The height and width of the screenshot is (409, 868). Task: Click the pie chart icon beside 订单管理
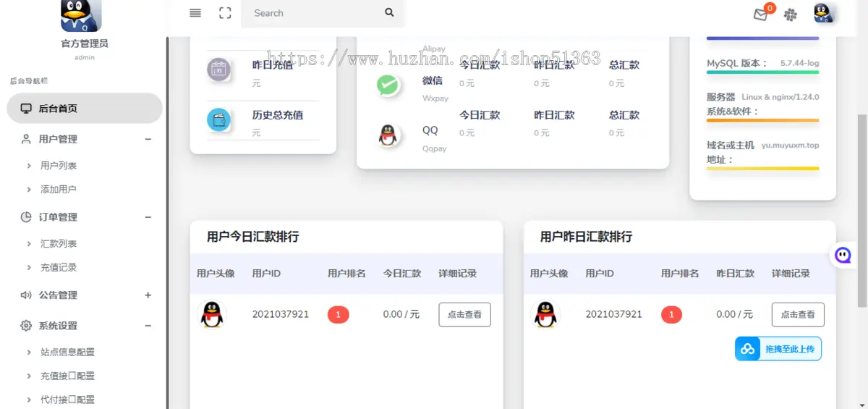point(26,217)
